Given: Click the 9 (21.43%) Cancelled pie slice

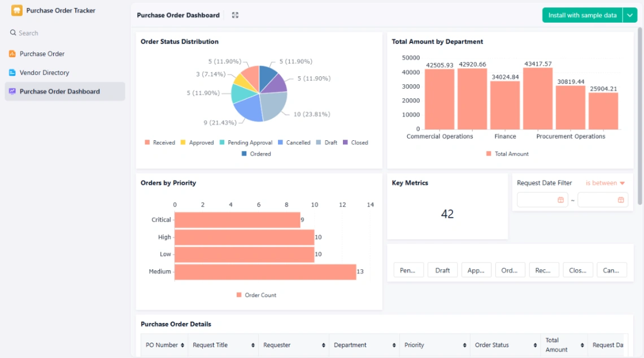Looking at the screenshot, I should point(250,110).
